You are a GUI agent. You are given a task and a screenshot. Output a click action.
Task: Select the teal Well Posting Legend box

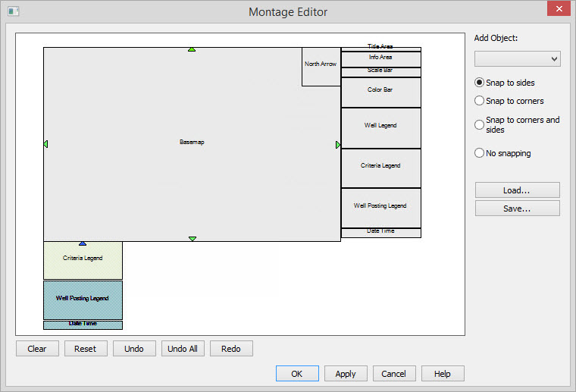tap(83, 299)
